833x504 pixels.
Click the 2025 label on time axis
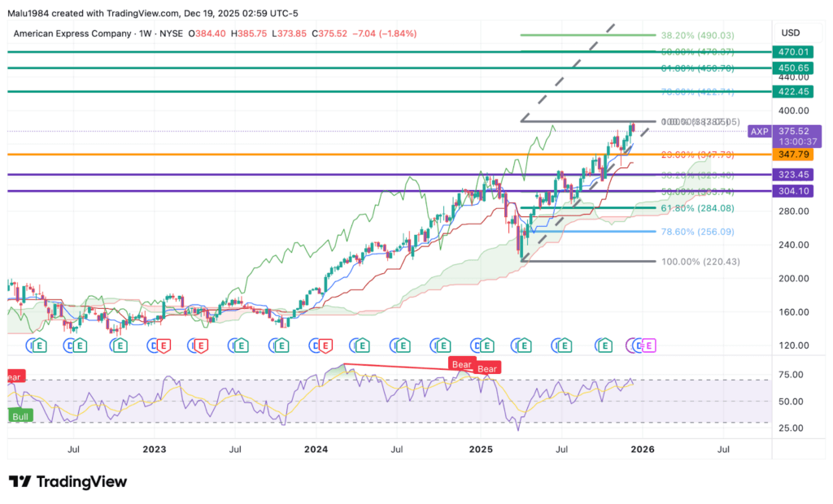pos(481,449)
